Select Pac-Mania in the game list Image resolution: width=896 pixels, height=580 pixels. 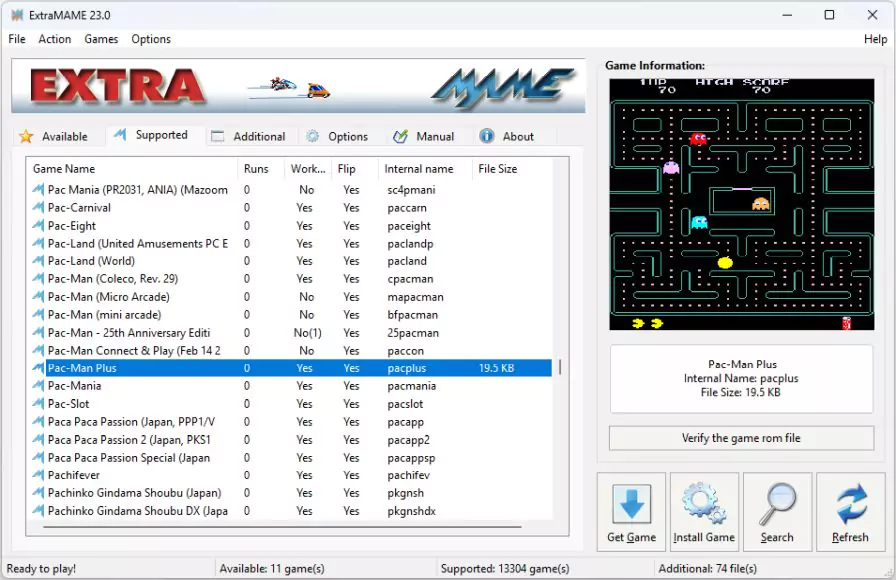coord(74,386)
